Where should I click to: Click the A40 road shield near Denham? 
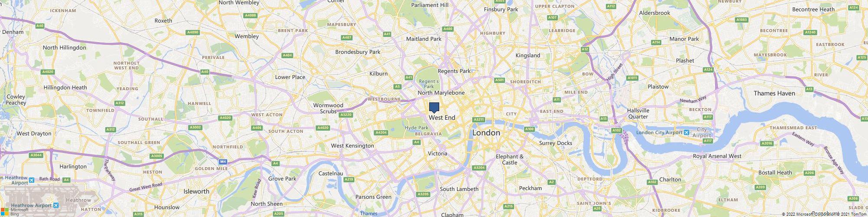pos(40,26)
